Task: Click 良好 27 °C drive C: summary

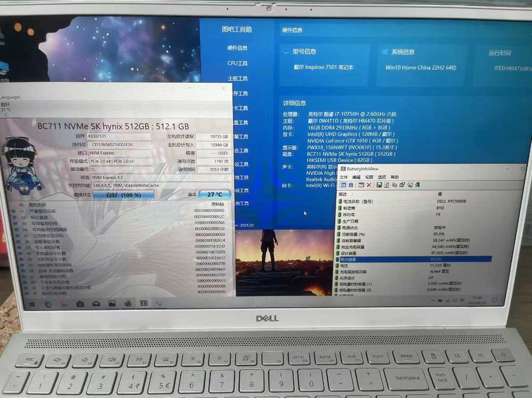Action: (x=6, y=109)
